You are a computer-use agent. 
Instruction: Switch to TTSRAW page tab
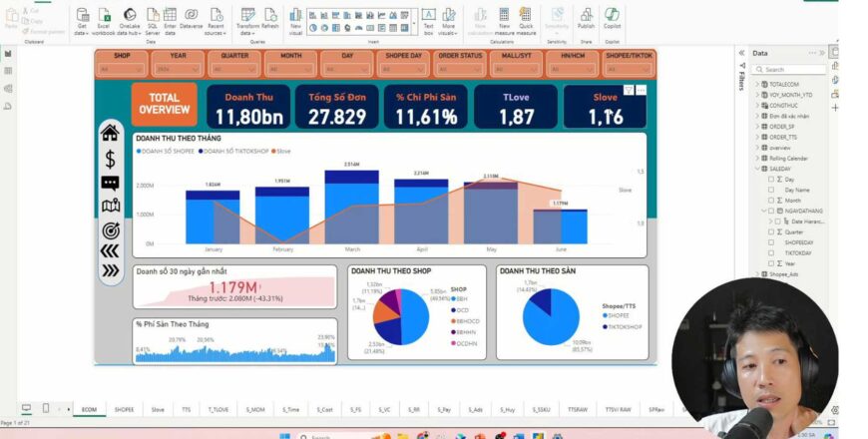(x=578, y=410)
